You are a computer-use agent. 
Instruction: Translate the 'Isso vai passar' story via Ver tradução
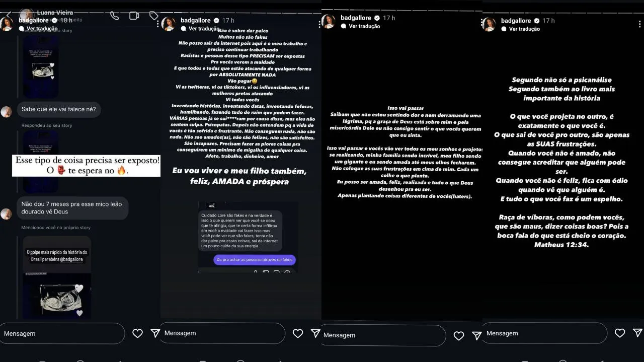point(364,26)
